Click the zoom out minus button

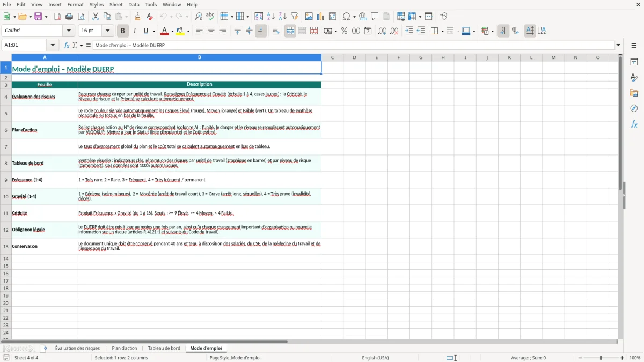coord(580,358)
